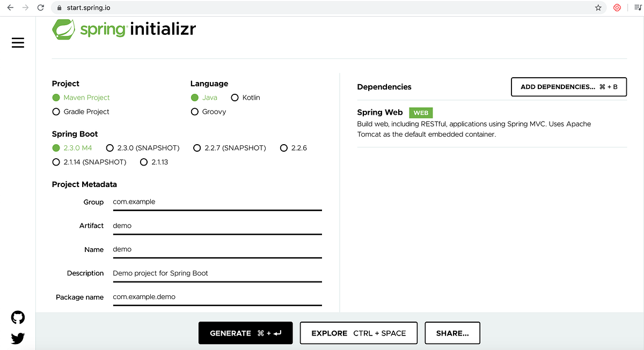Open the Add Dependencies dialog
This screenshot has width=644, height=350.
pos(568,86)
